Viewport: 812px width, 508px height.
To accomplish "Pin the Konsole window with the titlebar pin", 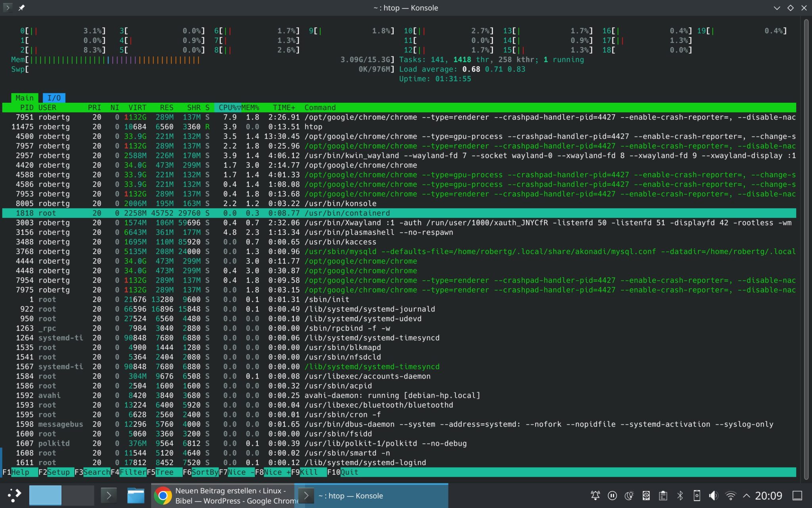I will click(22, 7).
